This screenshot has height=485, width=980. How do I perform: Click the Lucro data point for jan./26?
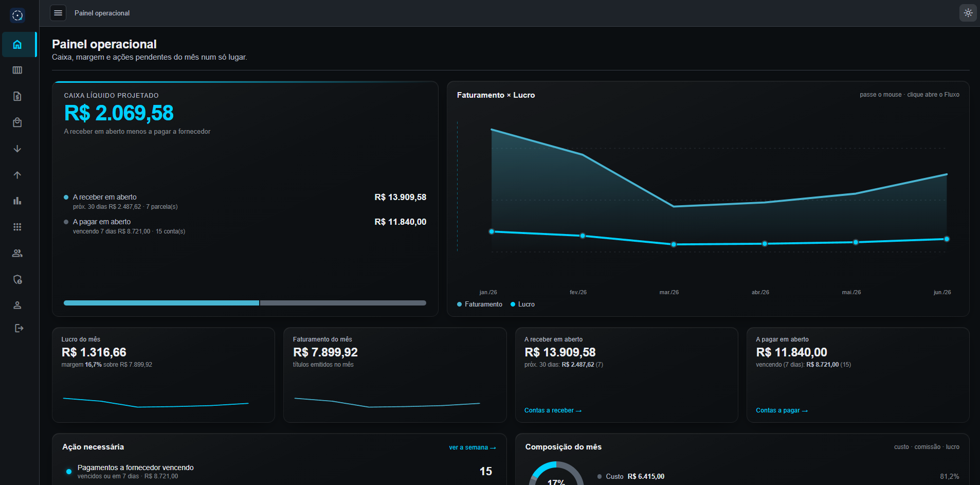tap(492, 231)
